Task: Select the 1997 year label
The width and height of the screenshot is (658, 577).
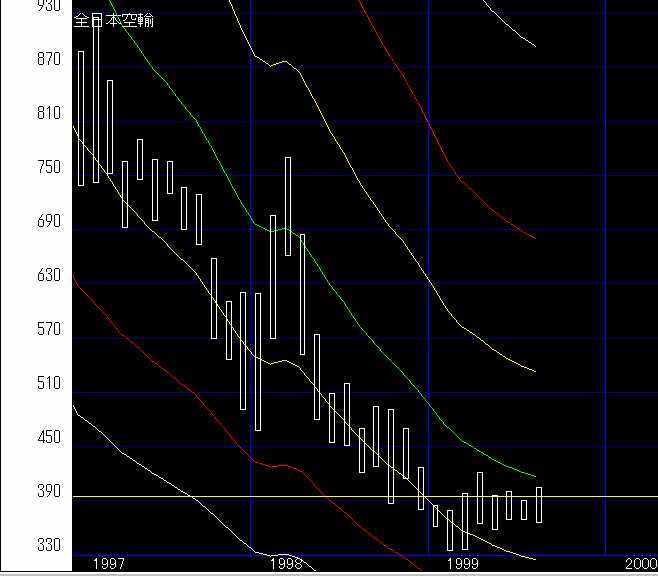Action: pyautogui.click(x=108, y=564)
